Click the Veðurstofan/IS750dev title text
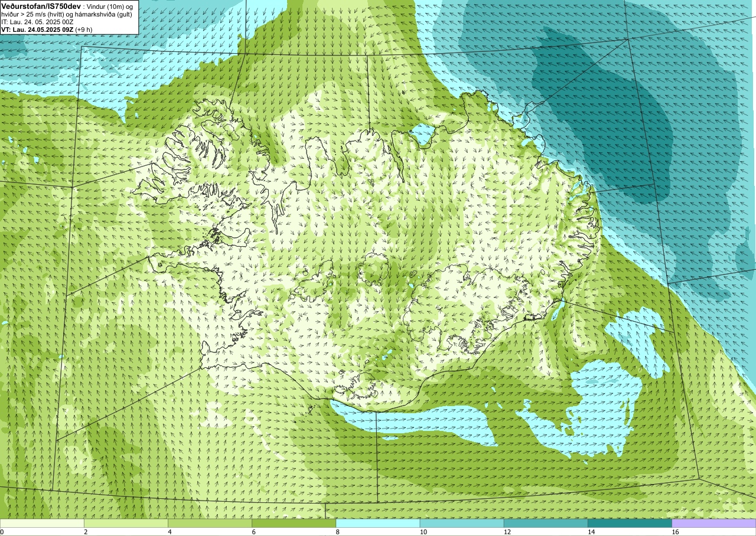 [x=41, y=6]
